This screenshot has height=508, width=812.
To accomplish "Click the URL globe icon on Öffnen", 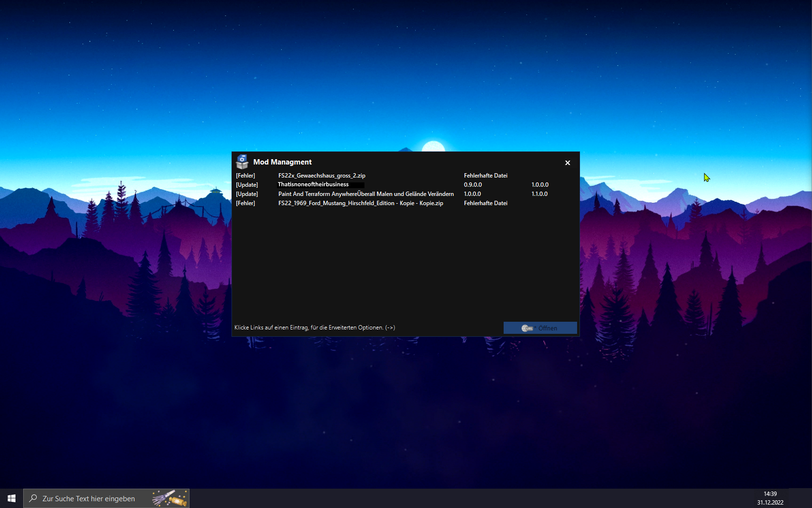I will coord(527,328).
